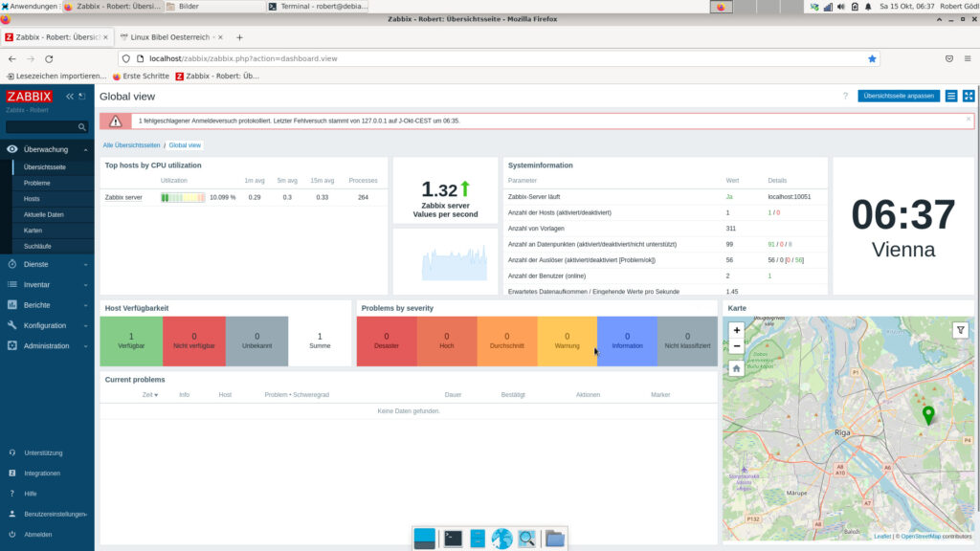This screenshot has width=980, height=551.
Task: Close the failed login warning message
Action: point(969,119)
